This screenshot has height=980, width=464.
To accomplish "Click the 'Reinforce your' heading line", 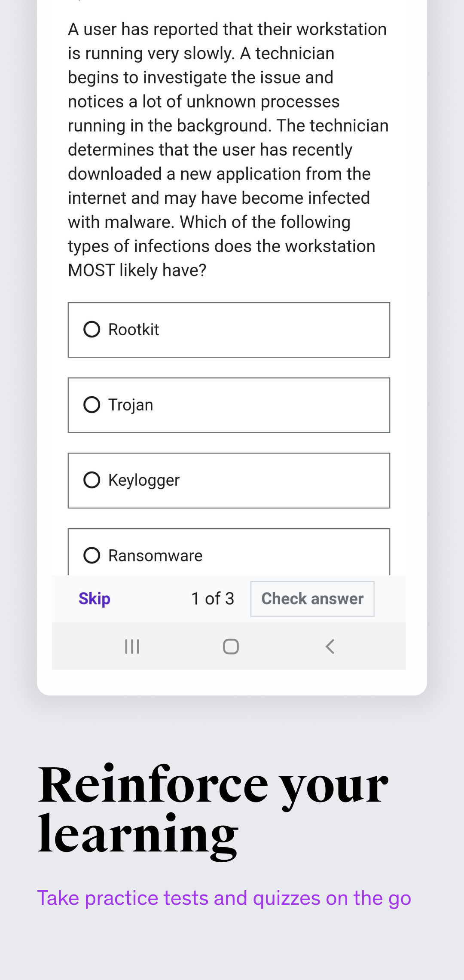I will point(213,785).
